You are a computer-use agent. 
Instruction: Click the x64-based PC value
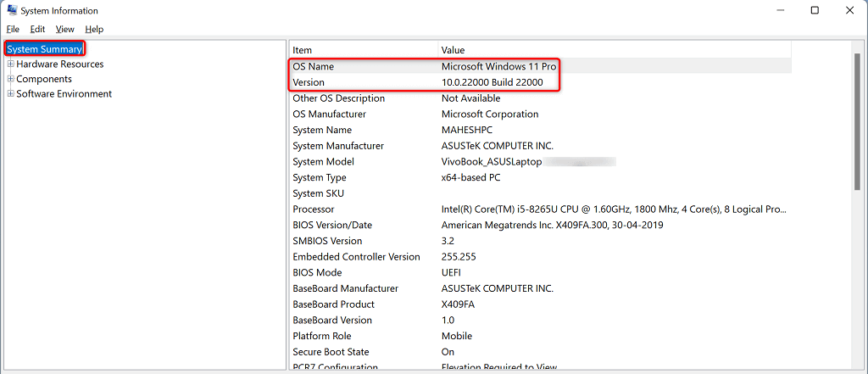click(x=471, y=177)
